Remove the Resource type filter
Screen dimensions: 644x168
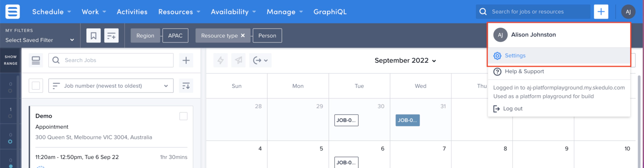[x=243, y=35]
